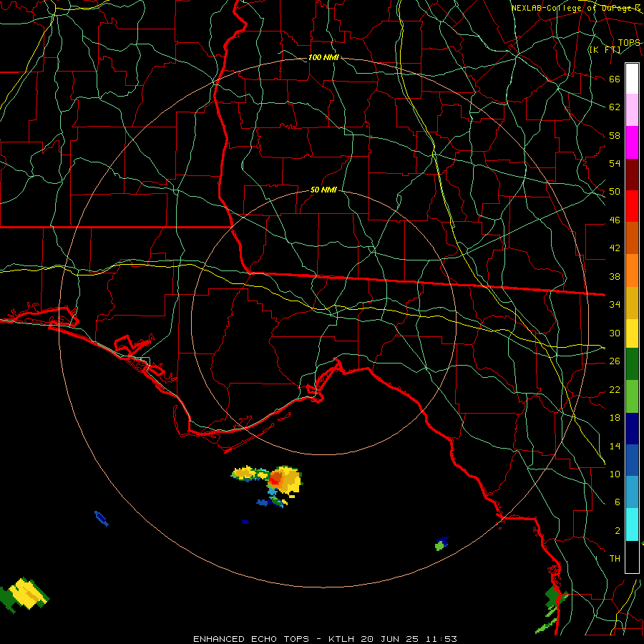Click the legend value "10"
The height and width of the screenshot is (644, 644).
click(x=615, y=474)
